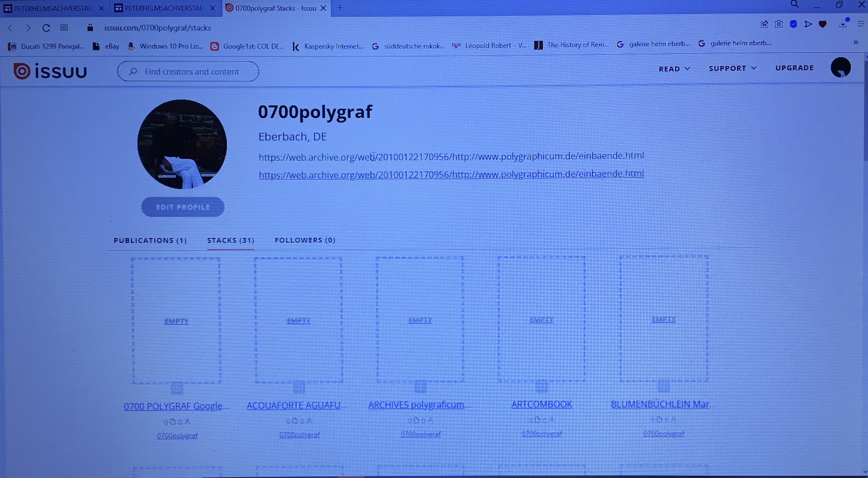Image resolution: width=868 pixels, height=478 pixels.
Task: Click the UPGRADE link
Action: coord(794,68)
